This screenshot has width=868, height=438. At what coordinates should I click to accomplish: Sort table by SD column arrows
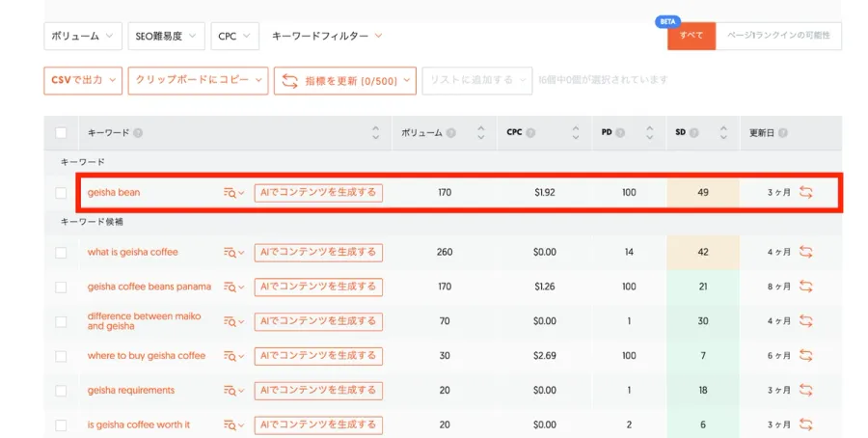pyautogui.click(x=723, y=132)
